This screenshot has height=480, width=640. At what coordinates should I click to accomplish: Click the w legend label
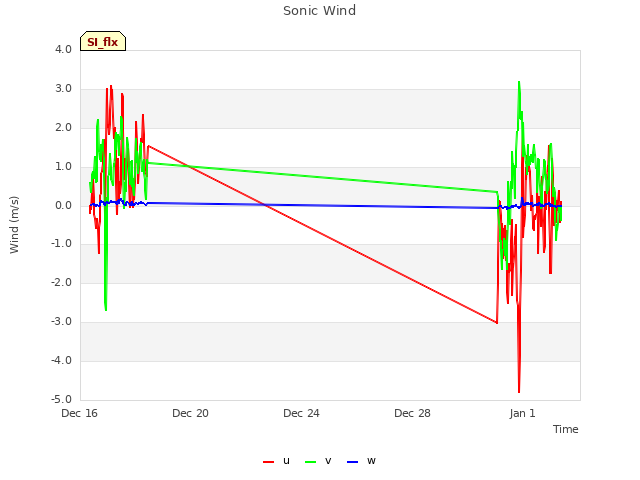pyautogui.click(x=371, y=461)
